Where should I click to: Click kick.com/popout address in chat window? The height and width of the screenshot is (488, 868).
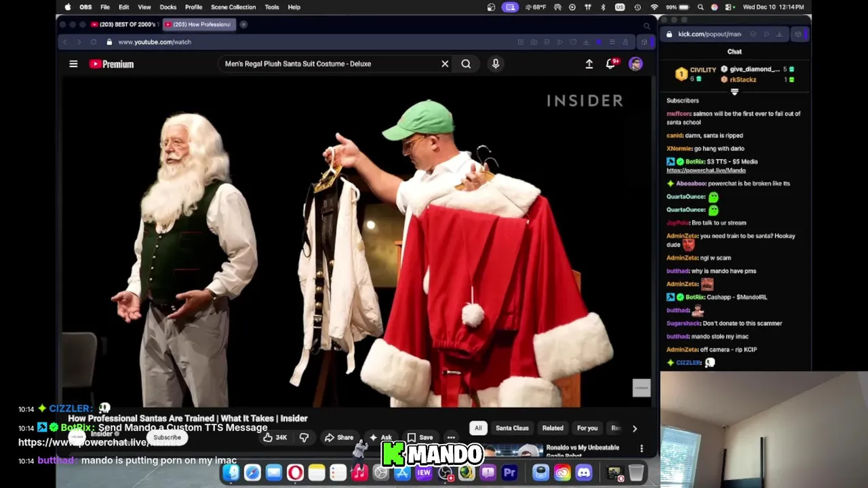click(x=710, y=34)
